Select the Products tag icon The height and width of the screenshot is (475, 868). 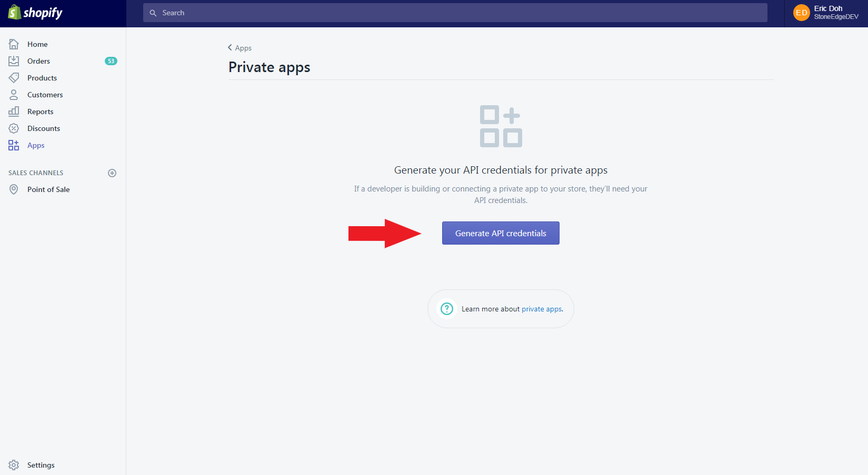14,78
